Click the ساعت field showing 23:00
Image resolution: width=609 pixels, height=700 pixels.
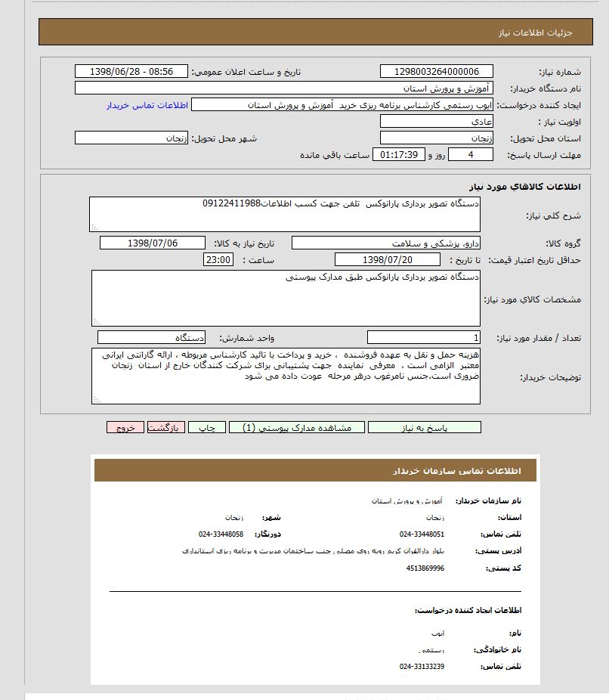pyautogui.click(x=218, y=259)
